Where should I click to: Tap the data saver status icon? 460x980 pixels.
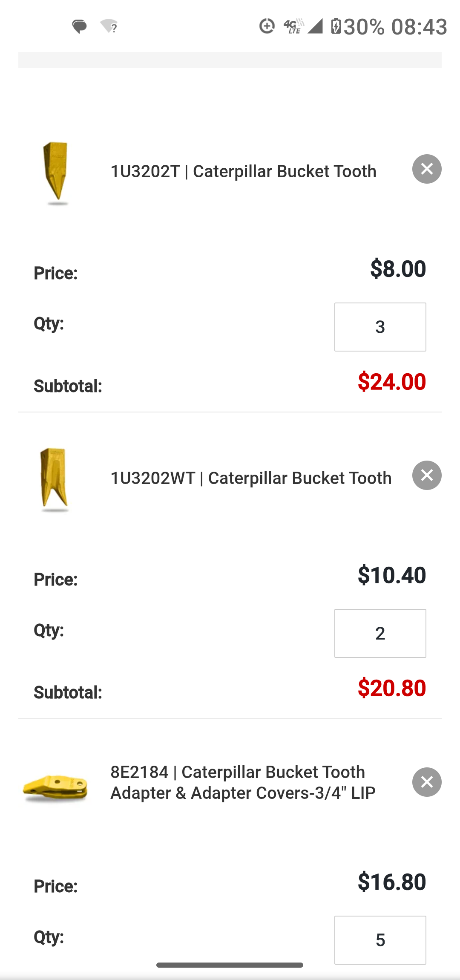point(267,26)
